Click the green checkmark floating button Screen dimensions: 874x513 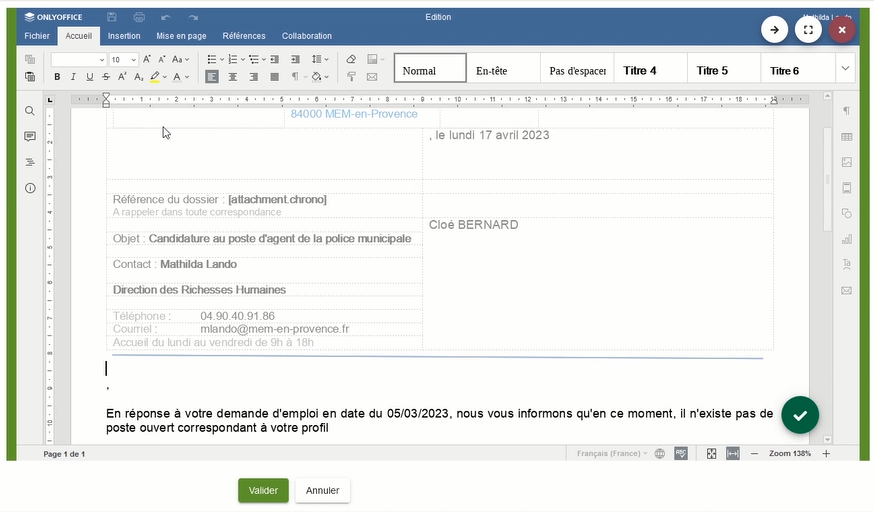click(x=800, y=414)
